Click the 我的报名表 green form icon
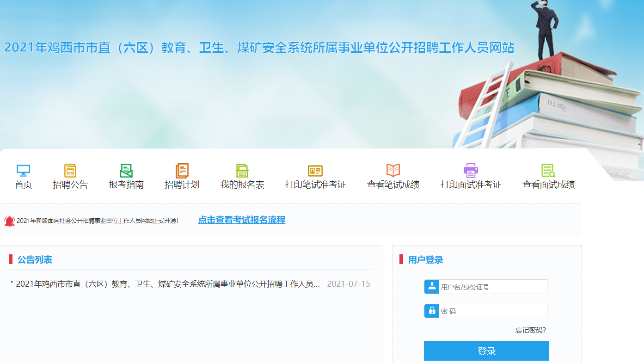The width and height of the screenshot is (644, 363). [x=242, y=171]
